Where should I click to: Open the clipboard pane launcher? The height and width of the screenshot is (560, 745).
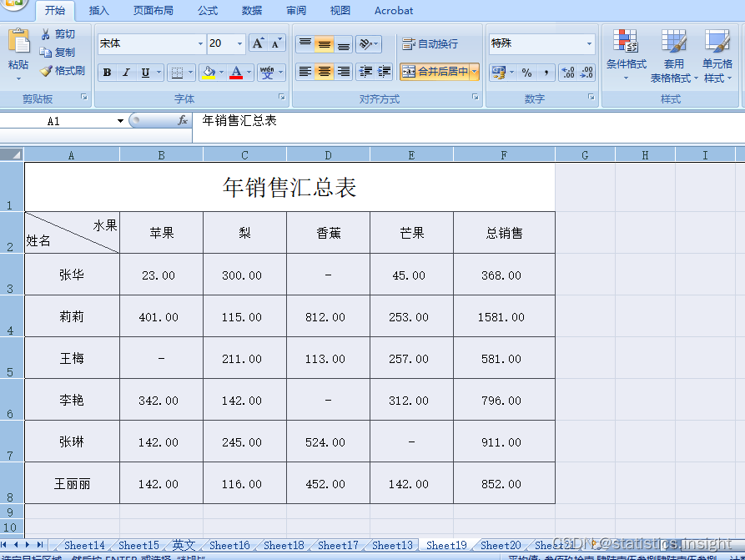(84, 97)
